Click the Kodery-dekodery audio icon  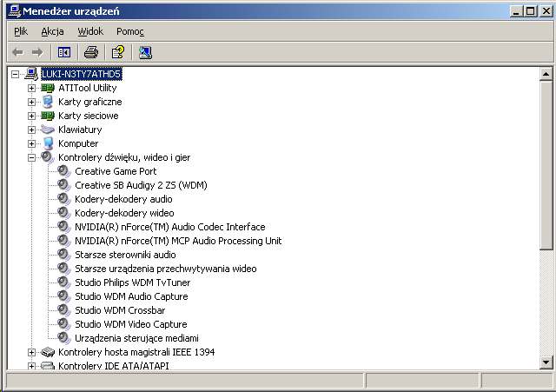click(x=64, y=199)
